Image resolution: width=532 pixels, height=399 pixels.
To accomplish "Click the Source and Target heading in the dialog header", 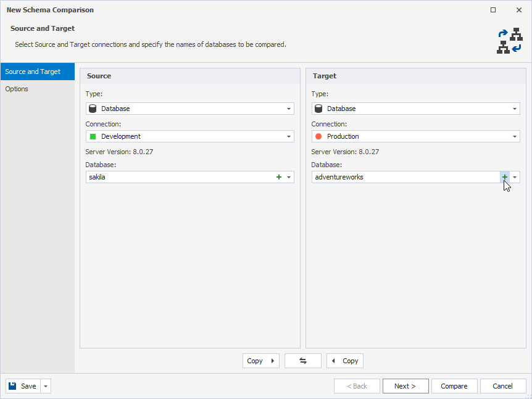I will click(x=43, y=28).
